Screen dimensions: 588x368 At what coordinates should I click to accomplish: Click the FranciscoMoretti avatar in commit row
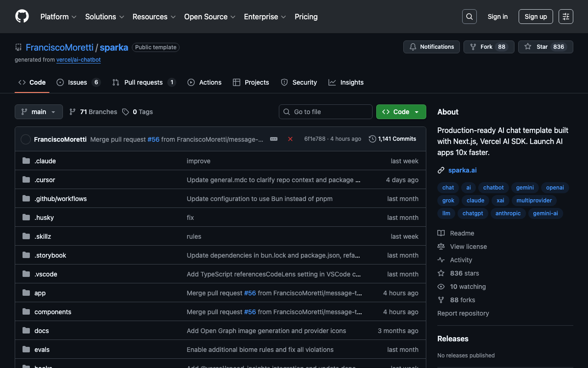26,139
